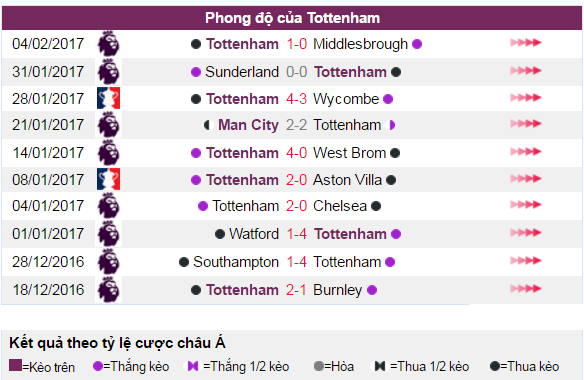Click the 'Kèo trên' maroon legend swatch

pyautogui.click(x=15, y=365)
